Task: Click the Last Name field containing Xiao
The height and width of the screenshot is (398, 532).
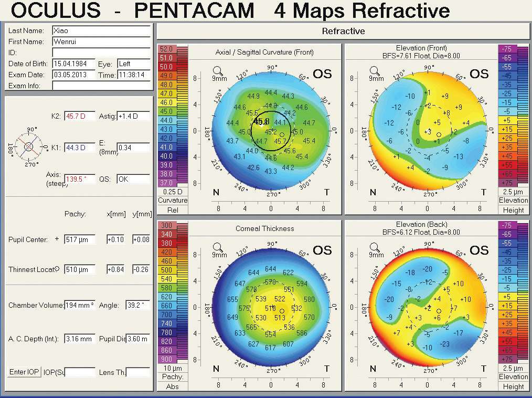Action: [101, 31]
